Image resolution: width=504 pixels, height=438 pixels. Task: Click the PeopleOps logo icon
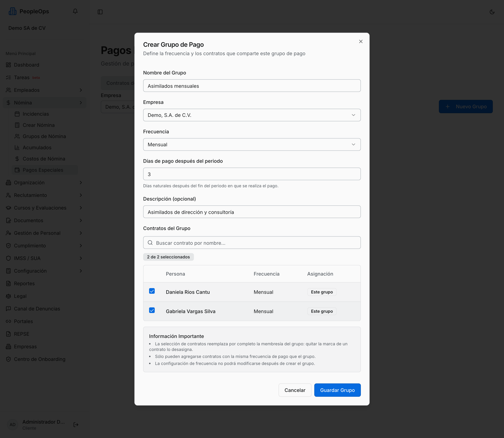point(12,11)
